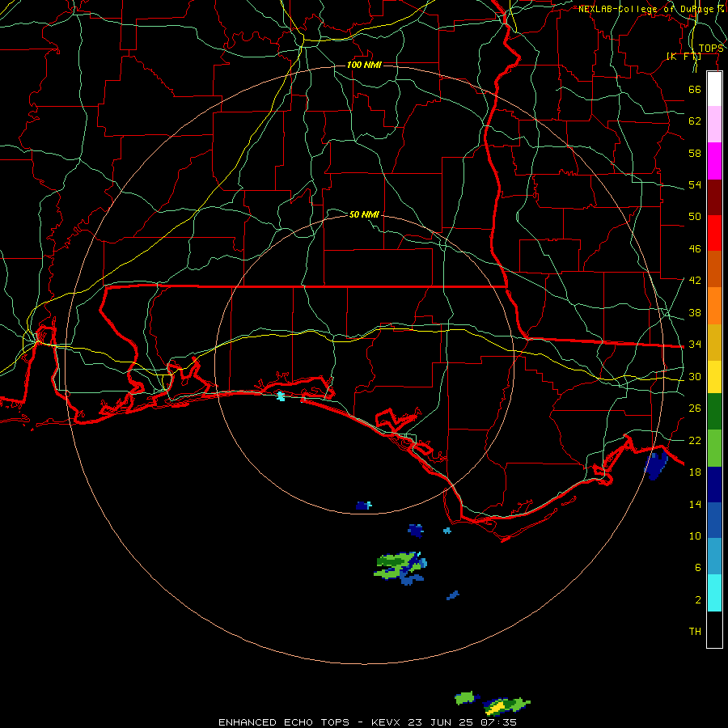
Task: Click the yellow-cored echo at bottom edge
Action: pos(506,706)
